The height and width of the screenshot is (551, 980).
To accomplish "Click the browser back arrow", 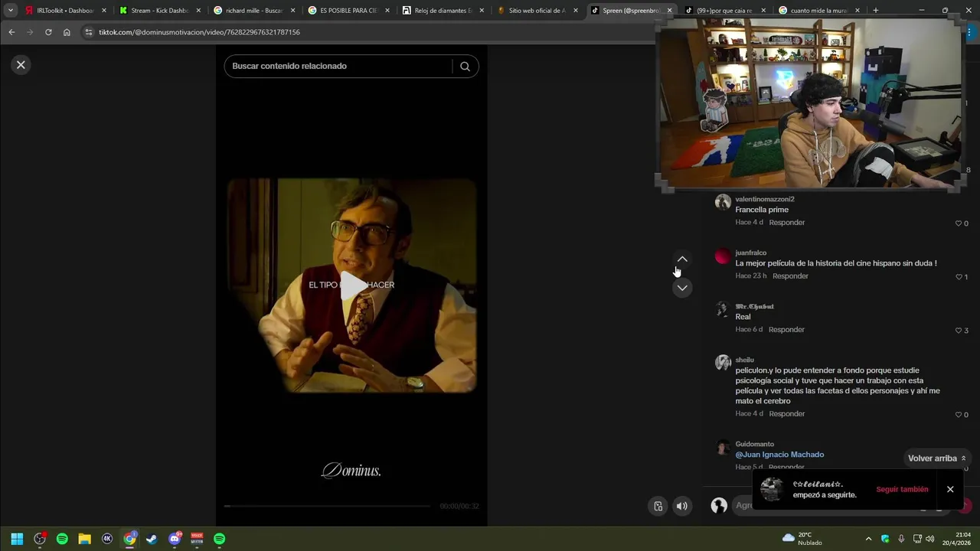I will (x=11, y=32).
